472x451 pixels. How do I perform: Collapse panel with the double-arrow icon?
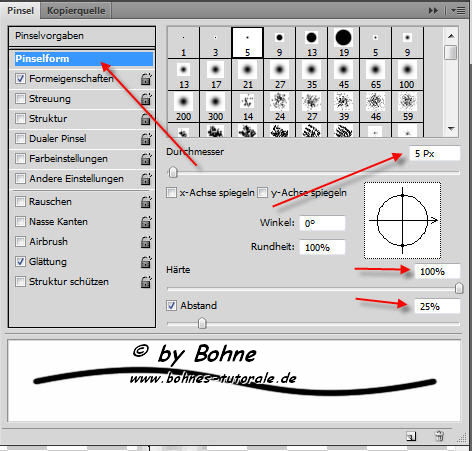click(x=433, y=11)
